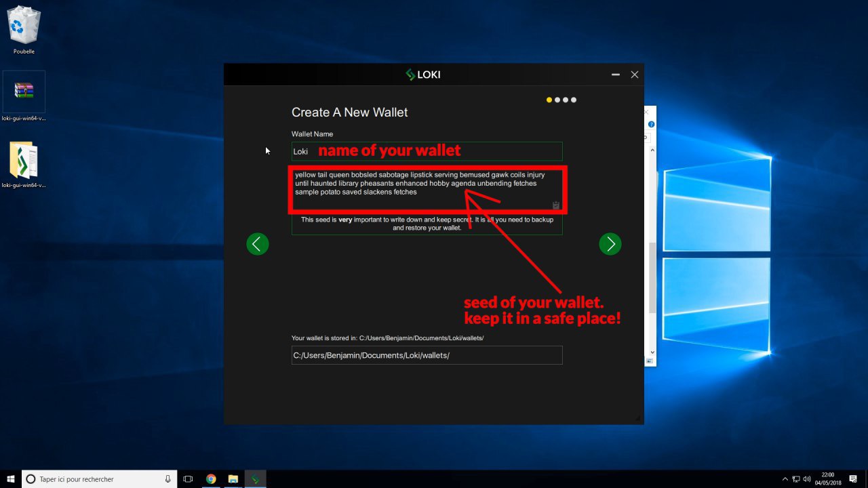Click the Wallet Name field containing Loki
The width and height of the screenshot is (868, 488).
(427, 151)
